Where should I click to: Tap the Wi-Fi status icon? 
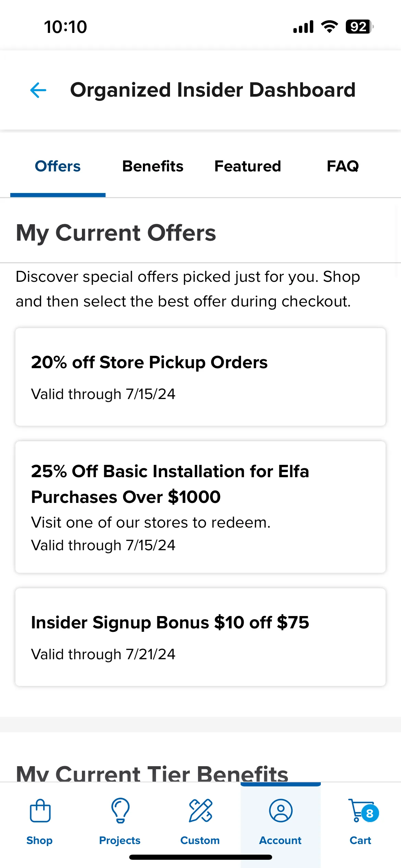(x=329, y=27)
